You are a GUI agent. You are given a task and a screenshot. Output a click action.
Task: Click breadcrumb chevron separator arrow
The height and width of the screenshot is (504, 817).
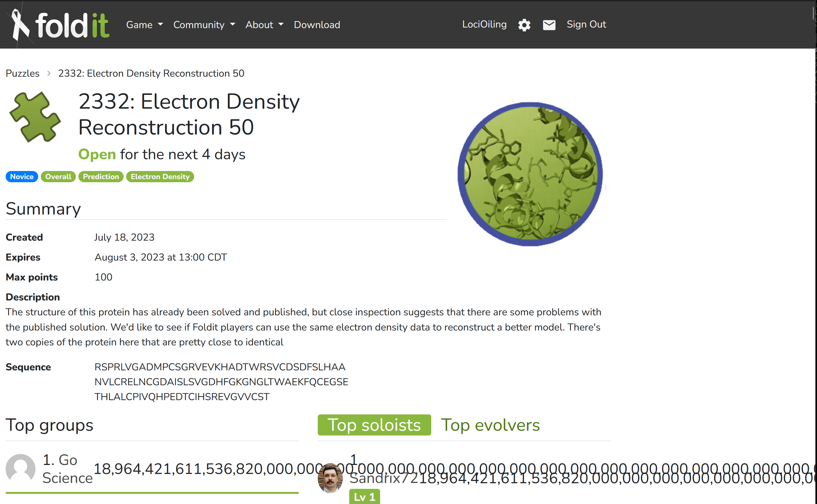[x=49, y=73]
